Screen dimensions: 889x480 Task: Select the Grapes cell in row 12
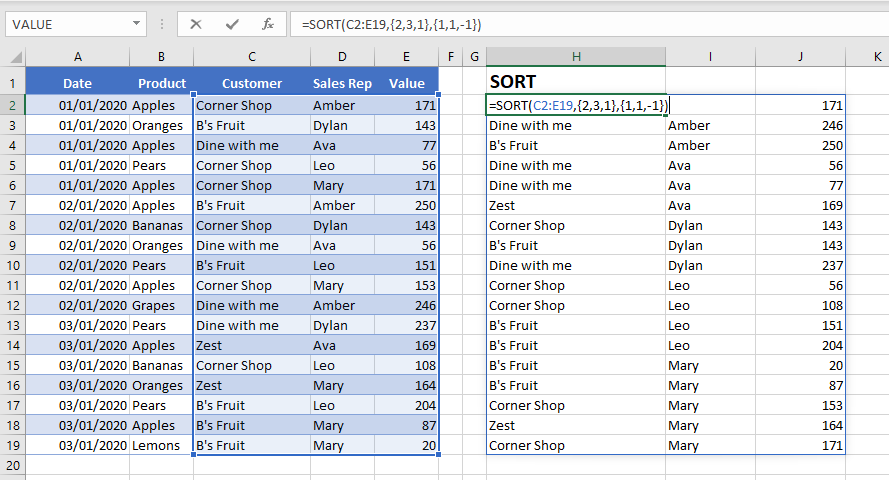coord(162,305)
